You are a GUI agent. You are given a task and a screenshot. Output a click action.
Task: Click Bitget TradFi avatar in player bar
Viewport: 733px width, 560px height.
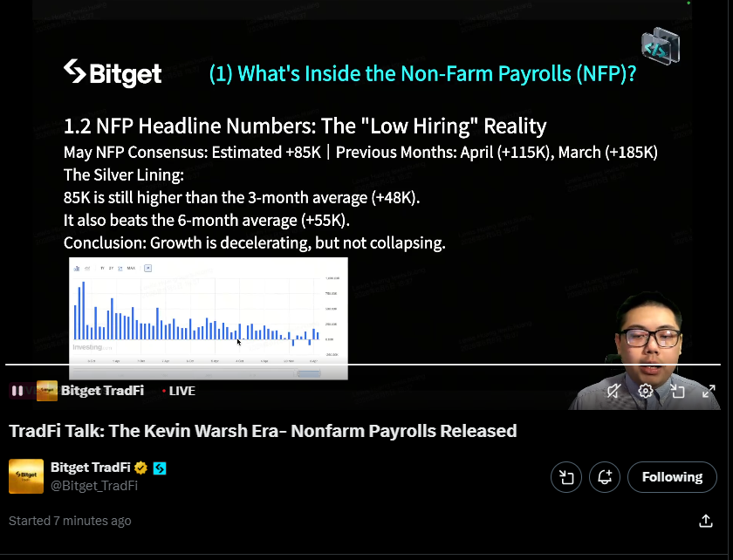[x=47, y=391]
